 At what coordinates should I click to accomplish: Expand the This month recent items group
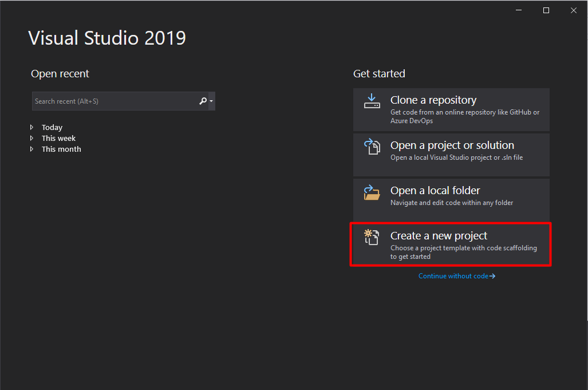pyautogui.click(x=32, y=149)
